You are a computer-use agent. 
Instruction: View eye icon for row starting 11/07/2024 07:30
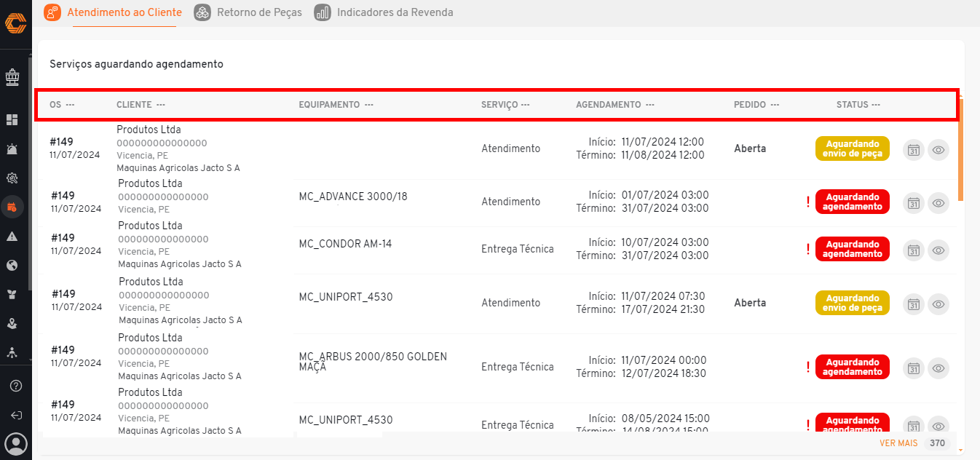tap(938, 304)
